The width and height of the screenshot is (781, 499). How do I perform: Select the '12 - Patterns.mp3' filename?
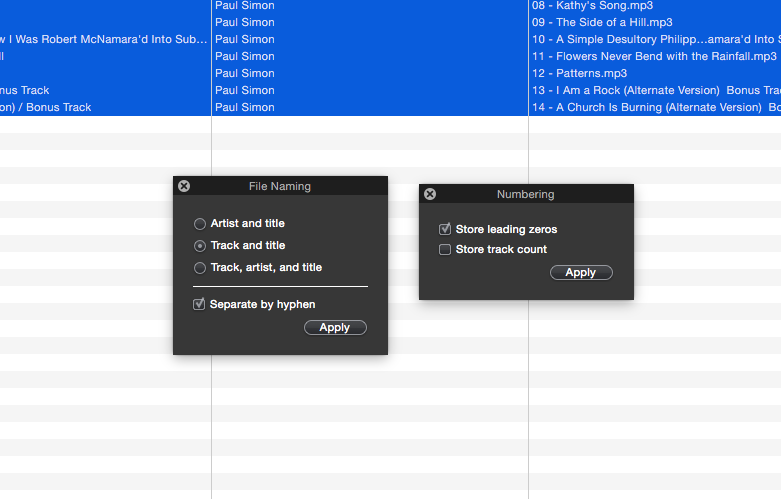click(580, 73)
